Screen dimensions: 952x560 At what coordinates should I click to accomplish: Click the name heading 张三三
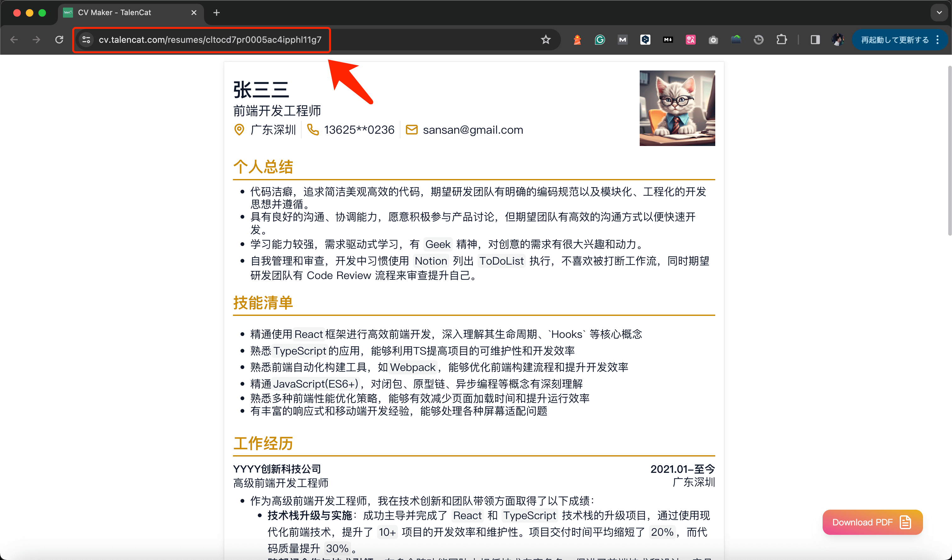261,90
